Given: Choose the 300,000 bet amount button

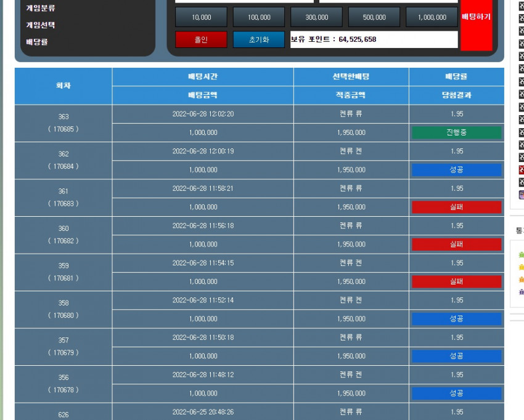Looking at the screenshot, I should (x=316, y=17).
